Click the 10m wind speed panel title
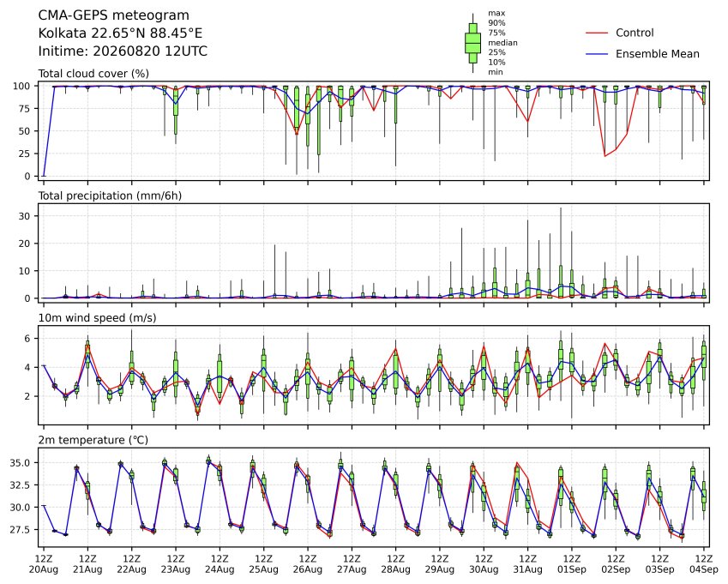Viewport: 728px width, 584px height. click(x=97, y=318)
